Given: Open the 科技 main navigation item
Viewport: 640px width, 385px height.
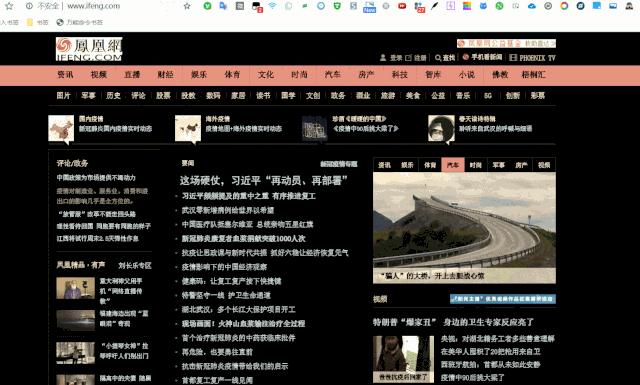Looking at the screenshot, I should point(400,75).
